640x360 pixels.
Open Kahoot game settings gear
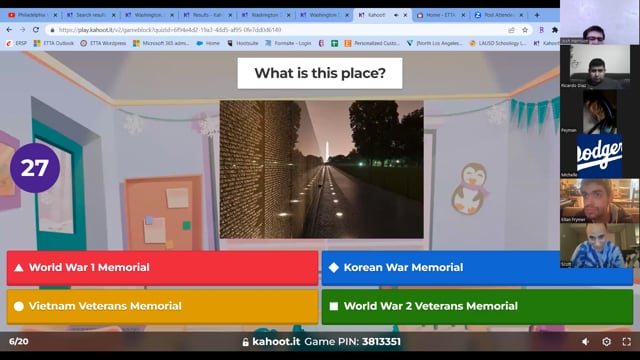click(x=607, y=342)
